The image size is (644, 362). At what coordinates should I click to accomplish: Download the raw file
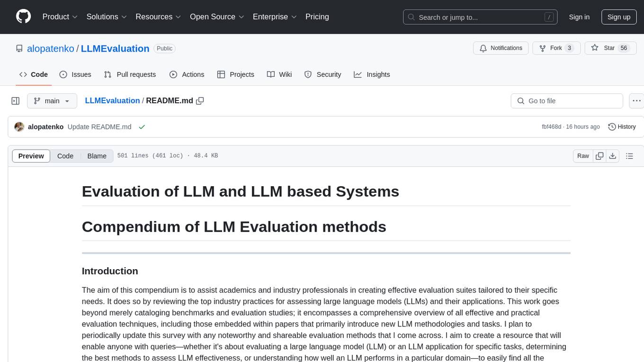click(x=612, y=156)
